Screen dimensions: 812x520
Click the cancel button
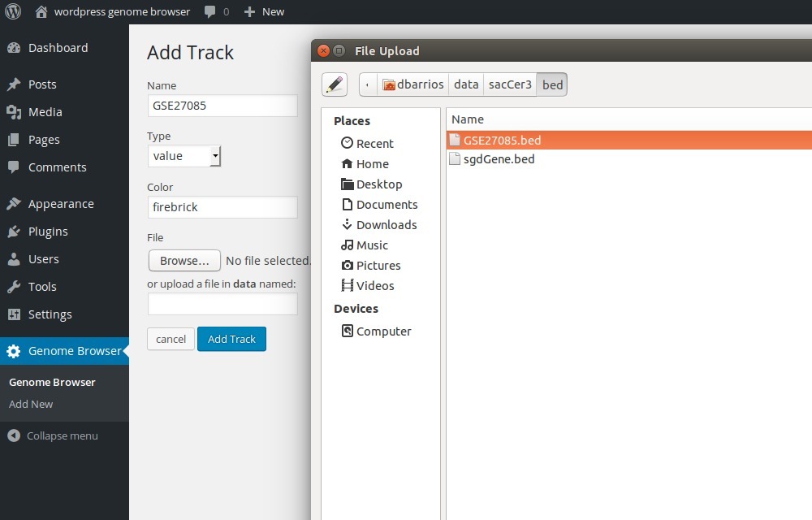[x=171, y=339]
